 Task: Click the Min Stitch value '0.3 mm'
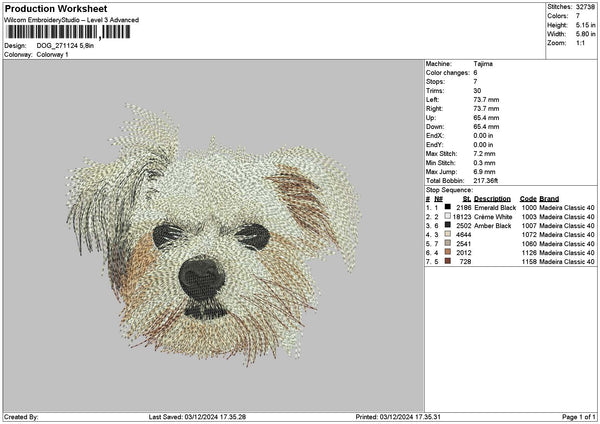point(484,163)
